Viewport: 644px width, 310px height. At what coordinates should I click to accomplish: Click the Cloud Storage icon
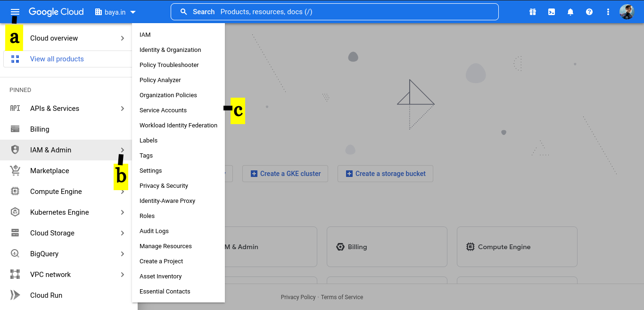[x=15, y=233]
